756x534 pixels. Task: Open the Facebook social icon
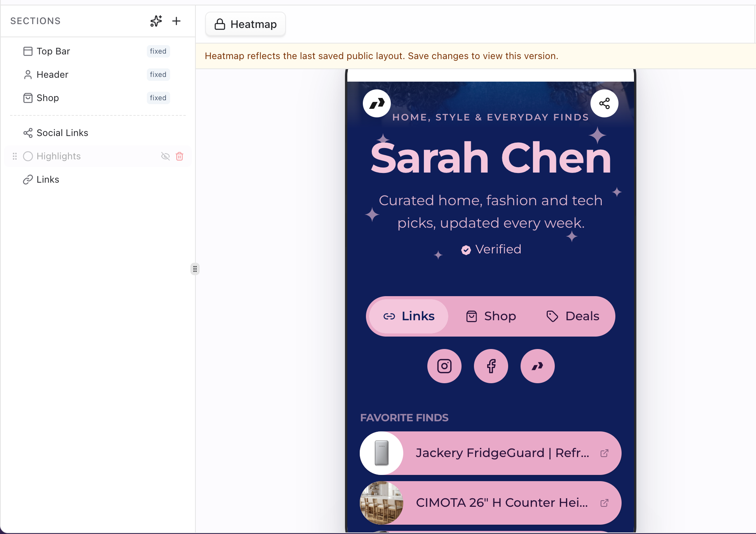[491, 366]
